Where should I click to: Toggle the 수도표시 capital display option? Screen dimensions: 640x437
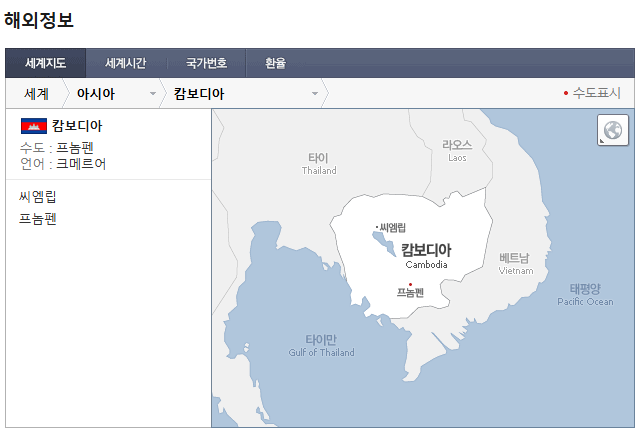(x=592, y=93)
